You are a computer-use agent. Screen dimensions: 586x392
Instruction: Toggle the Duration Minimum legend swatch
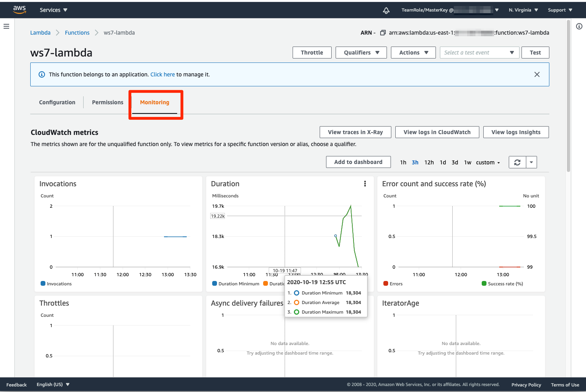click(x=215, y=284)
